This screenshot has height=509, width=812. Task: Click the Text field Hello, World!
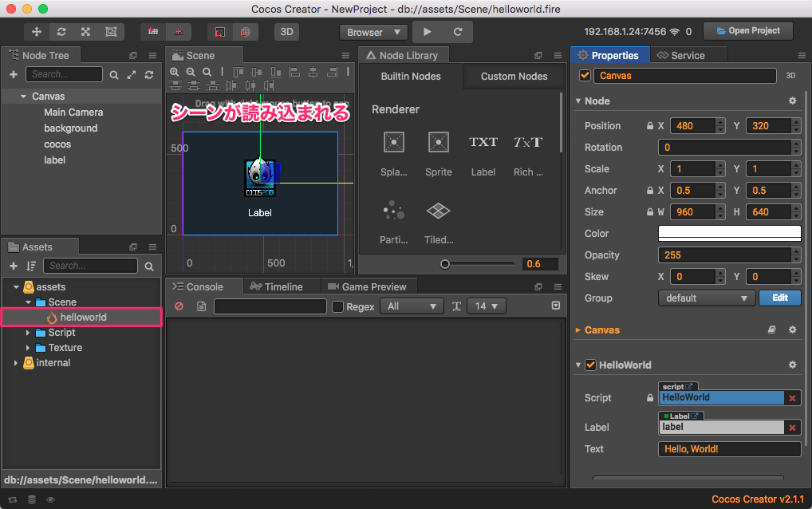coord(729,449)
